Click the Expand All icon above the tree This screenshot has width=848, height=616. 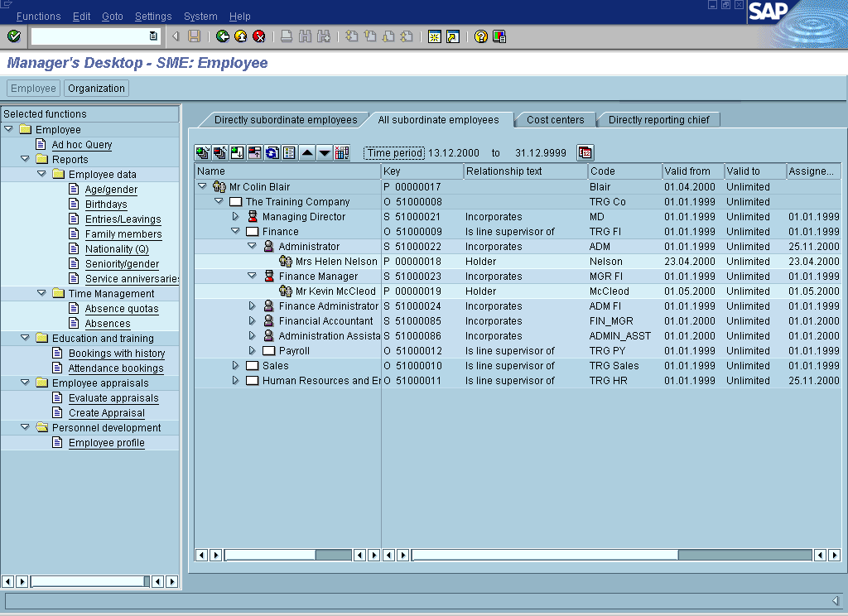(203, 153)
